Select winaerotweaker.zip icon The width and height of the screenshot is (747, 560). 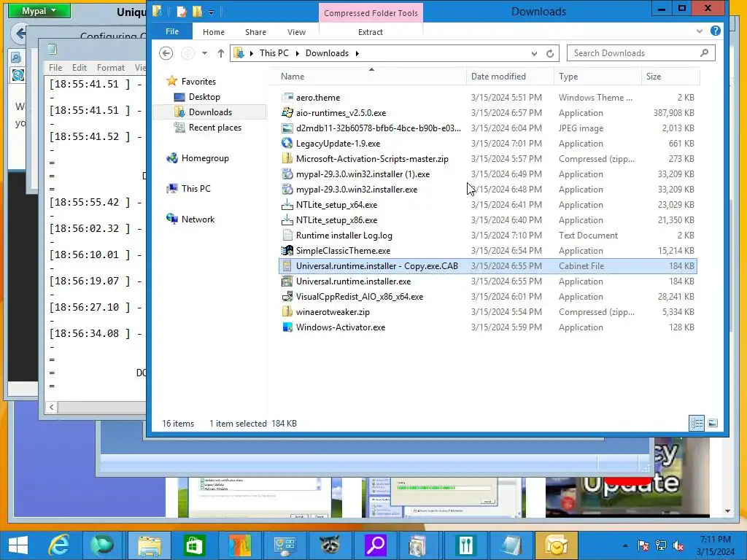pyautogui.click(x=287, y=312)
